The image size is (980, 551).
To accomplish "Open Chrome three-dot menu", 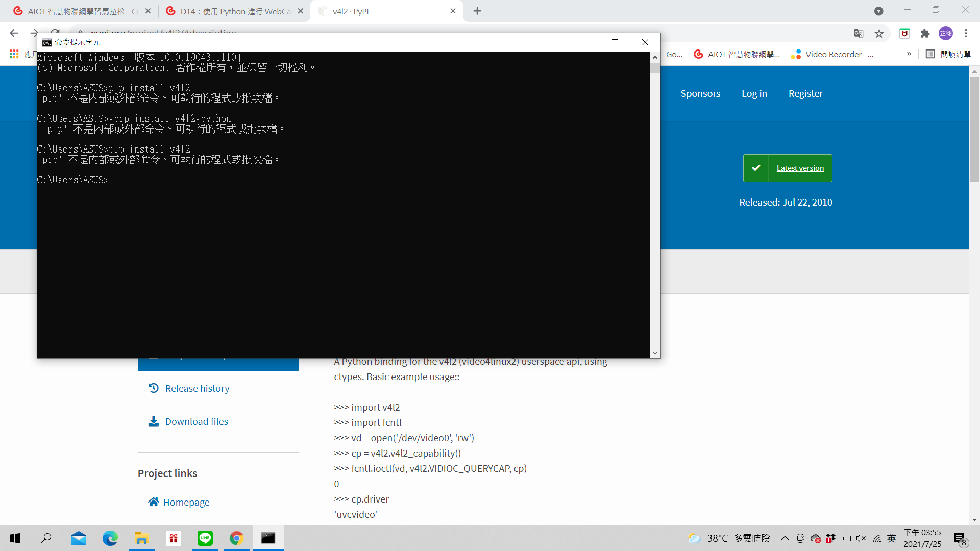I will coord(966,34).
